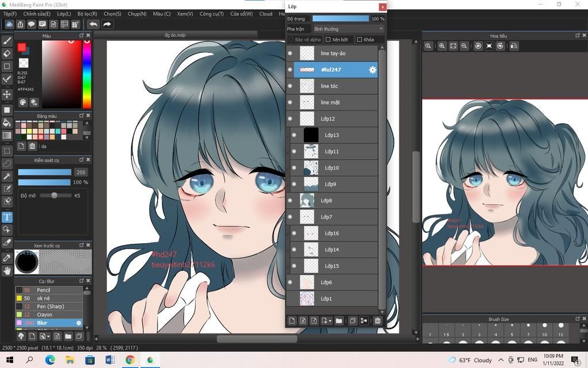Switch to the đg do.mdp document tab

[176, 35]
